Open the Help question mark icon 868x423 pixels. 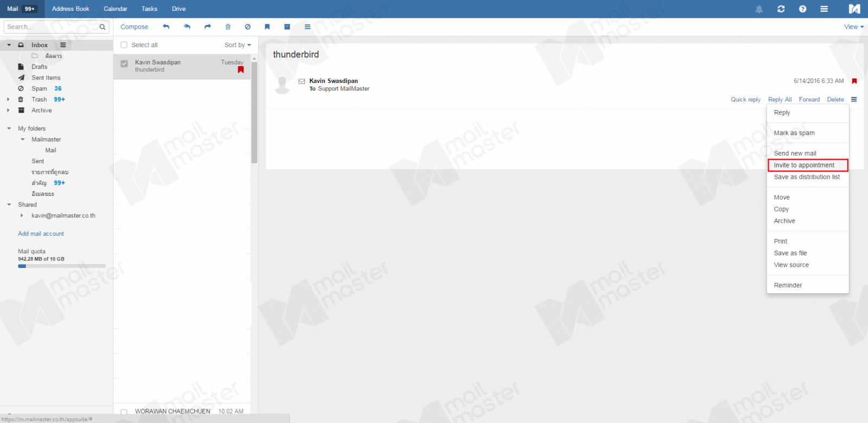[x=802, y=9]
